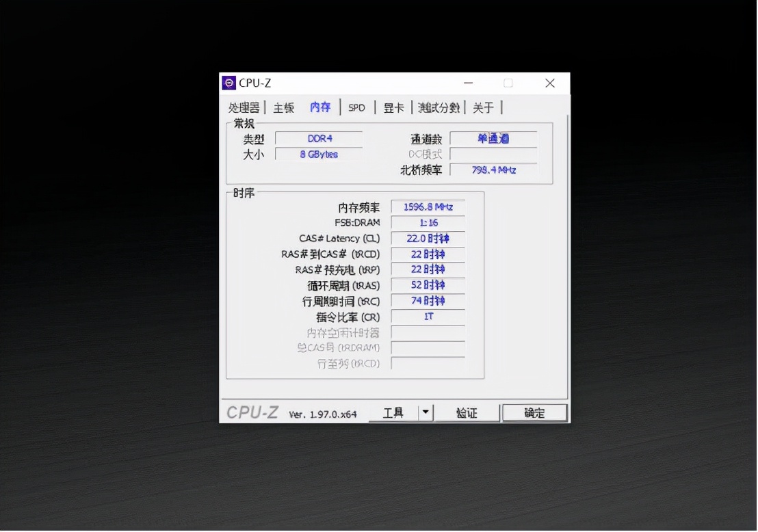Open the 主板 (Mainboard) tab

[x=283, y=107]
